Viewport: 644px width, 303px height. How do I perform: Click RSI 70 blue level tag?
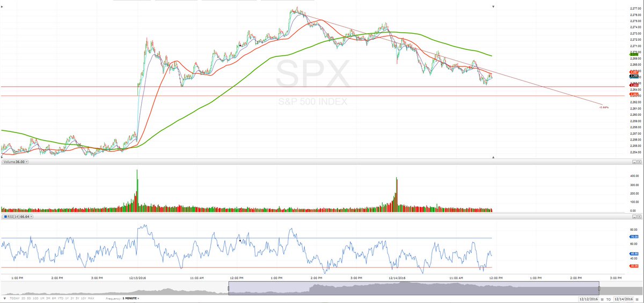pyautogui.click(x=633, y=237)
